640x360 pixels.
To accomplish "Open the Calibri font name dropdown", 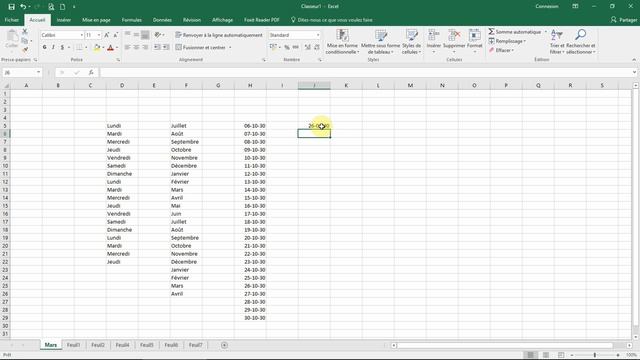I will 82,36.
